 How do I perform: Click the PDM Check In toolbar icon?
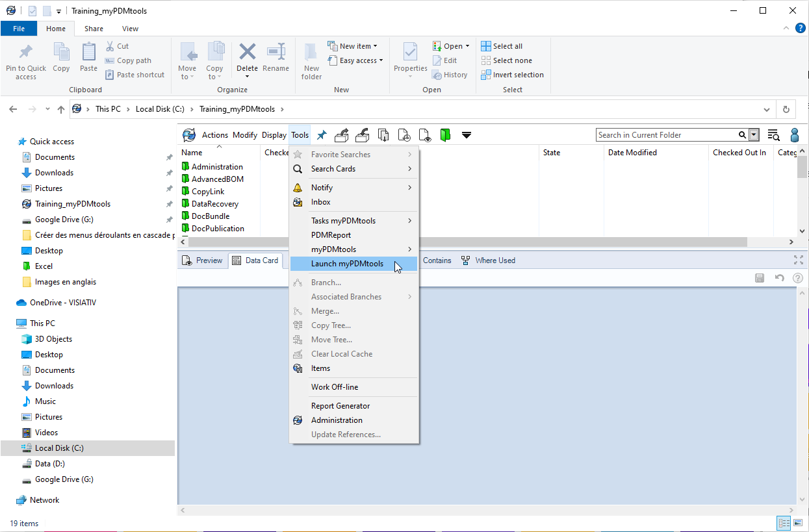(363, 135)
